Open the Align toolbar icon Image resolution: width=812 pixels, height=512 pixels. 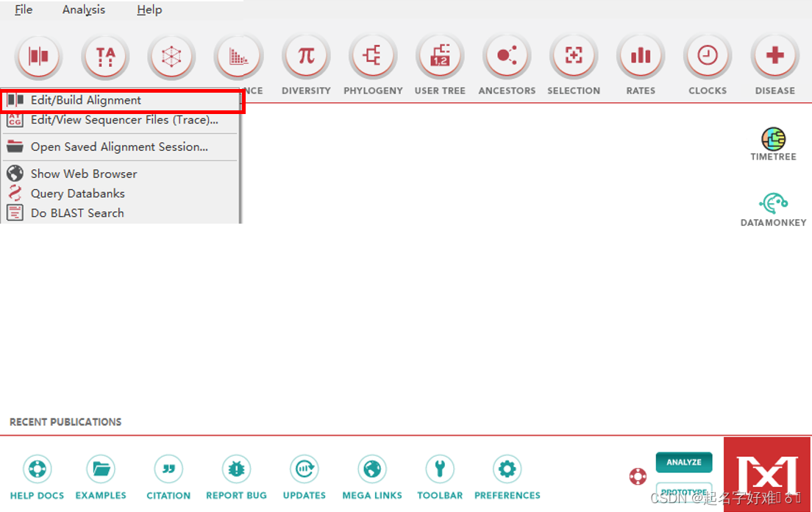pyautogui.click(x=38, y=56)
